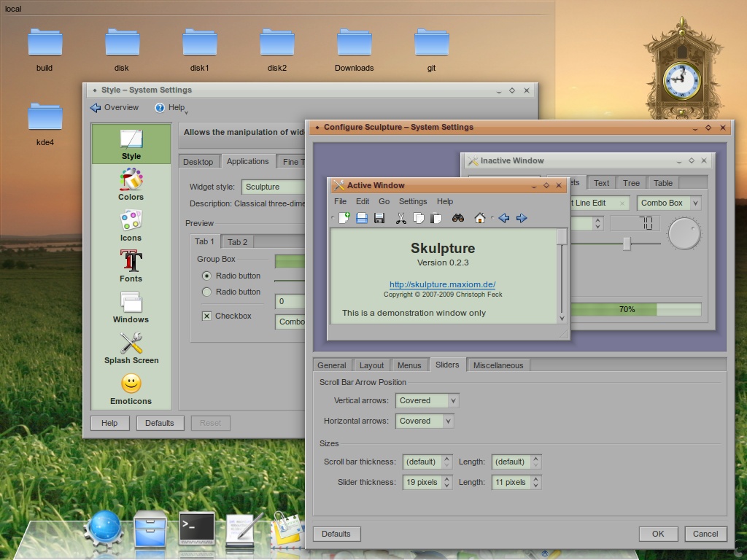Switch to the Menus tab
This screenshot has width=747, height=560.
point(409,365)
